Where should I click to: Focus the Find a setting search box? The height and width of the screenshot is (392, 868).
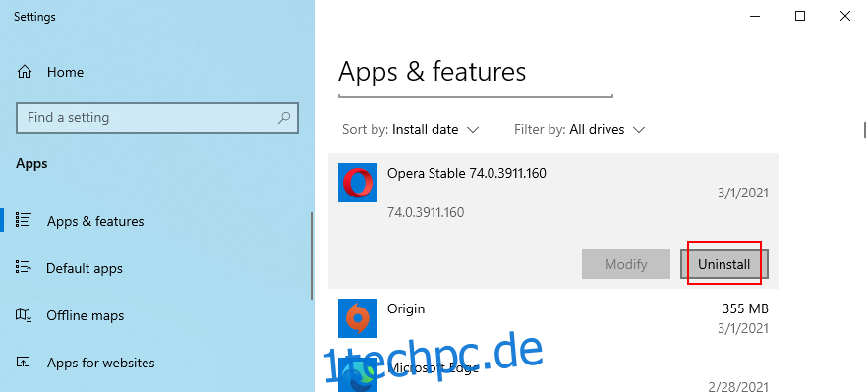pyautogui.click(x=157, y=117)
